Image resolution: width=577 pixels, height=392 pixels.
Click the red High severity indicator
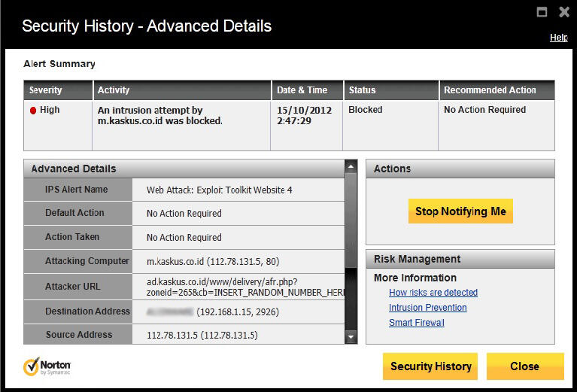33,111
